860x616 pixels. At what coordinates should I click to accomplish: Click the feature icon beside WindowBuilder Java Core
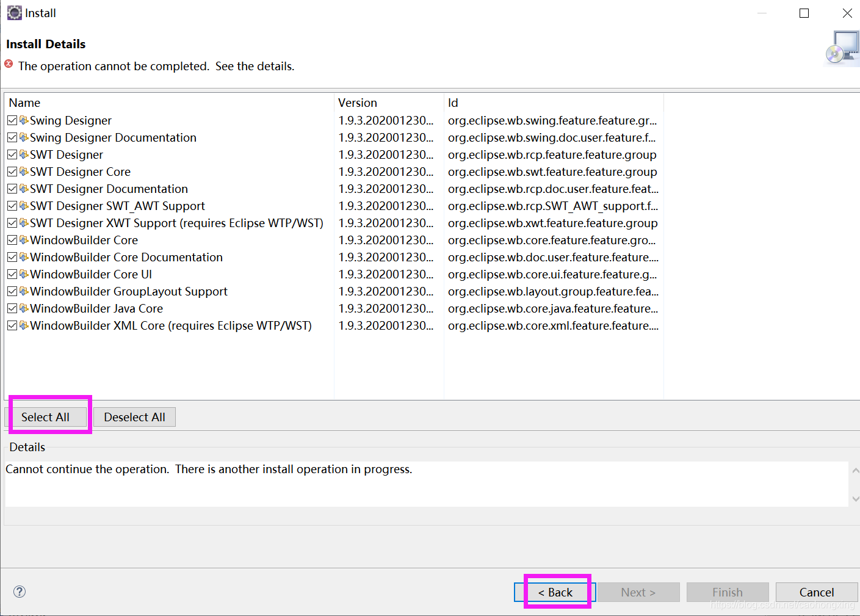click(24, 308)
